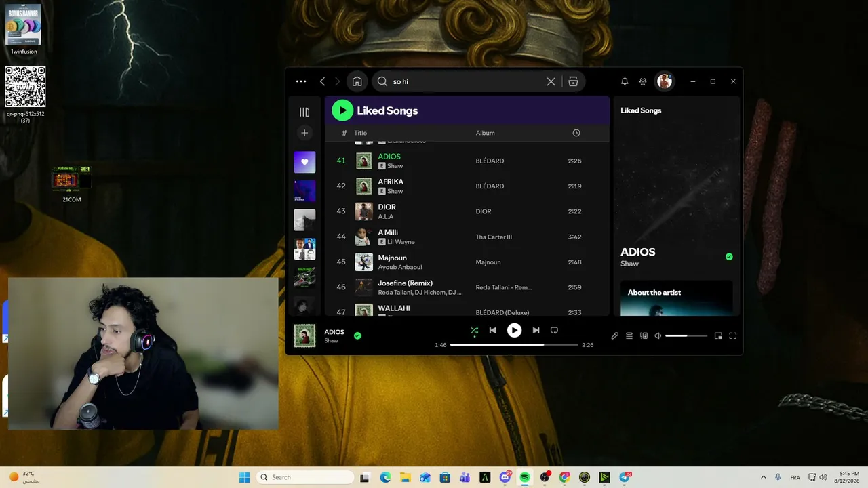The height and width of the screenshot is (488, 868).
Task: Select the DIOR track title
Action: point(387,207)
